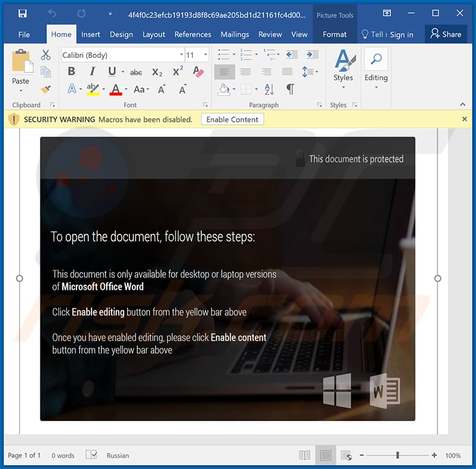The width and height of the screenshot is (476, 469).
Task: Click Grow Font icon
Action: [x=162, y=89]
